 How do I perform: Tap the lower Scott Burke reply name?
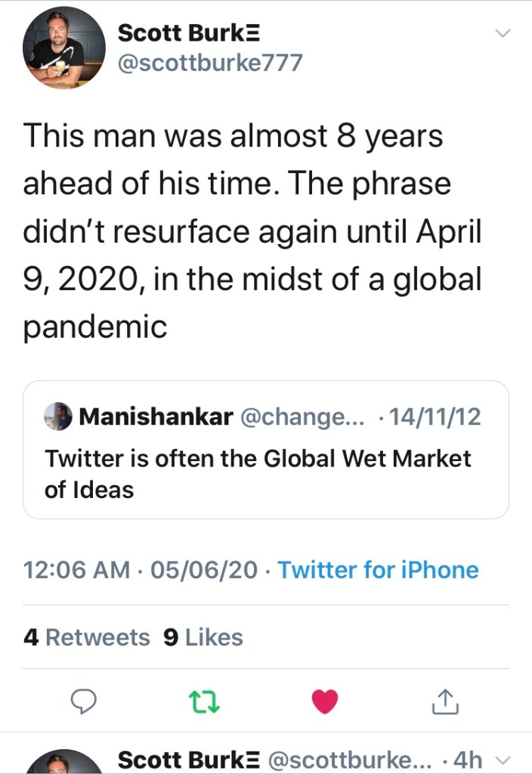pos(190,760)
